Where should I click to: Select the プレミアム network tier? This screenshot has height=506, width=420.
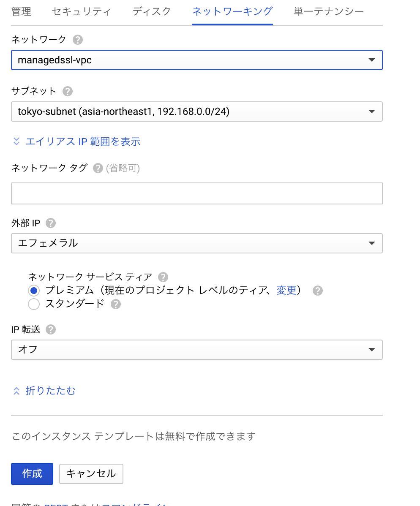pos(33,291)
